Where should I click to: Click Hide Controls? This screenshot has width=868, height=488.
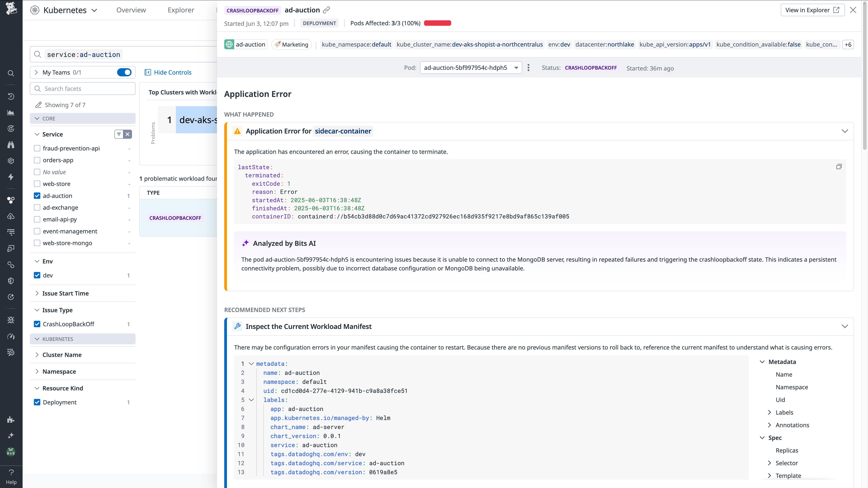(168, 72)
